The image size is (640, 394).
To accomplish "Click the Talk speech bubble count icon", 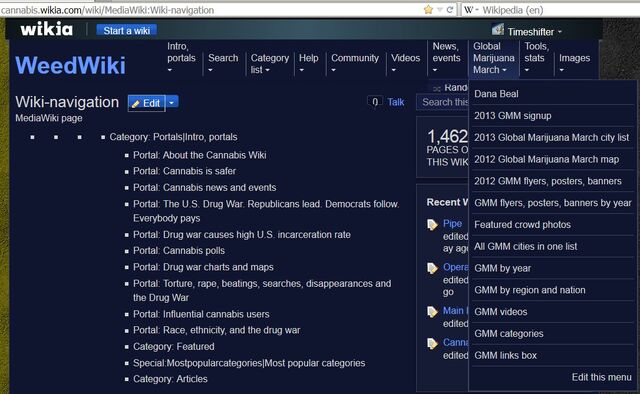I will (375, 102).
